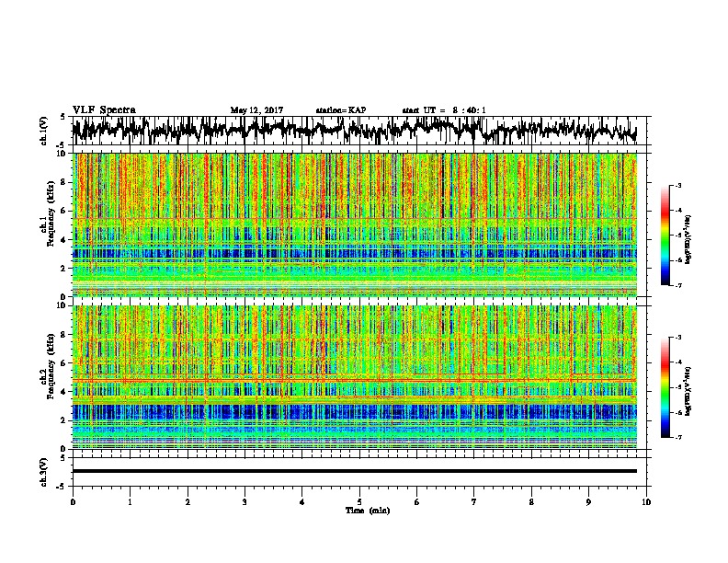The height and width of the screenshot is (563, 728).
Task: Click inside the ch.1 spectrogram panel
Action: point(354,224)
